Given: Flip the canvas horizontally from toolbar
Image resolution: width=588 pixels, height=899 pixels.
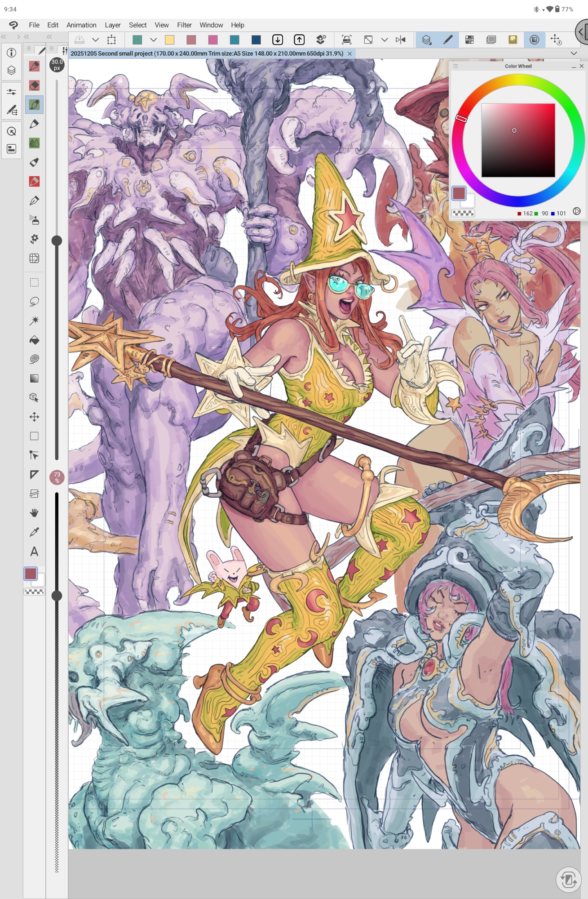Looking at the screenshot, I should coord(401,40).
